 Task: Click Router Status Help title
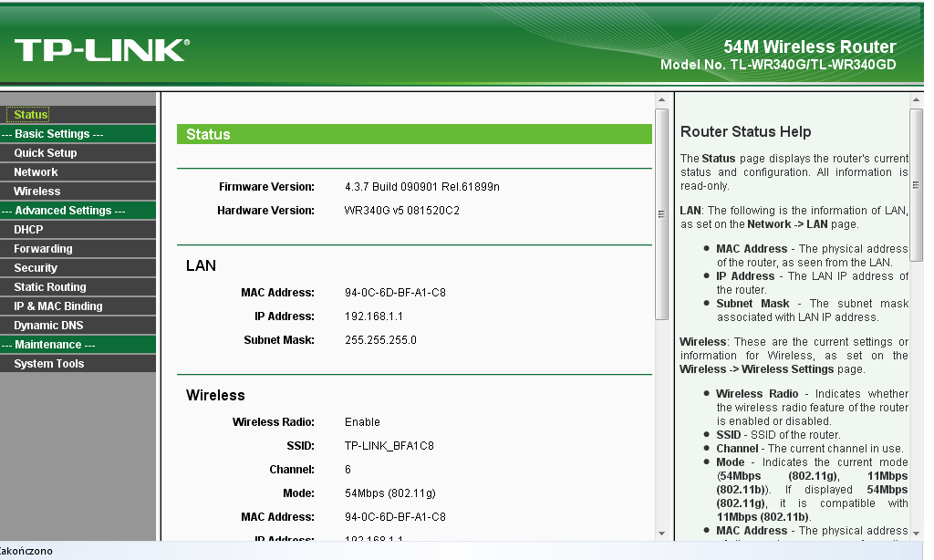[746, 131]
